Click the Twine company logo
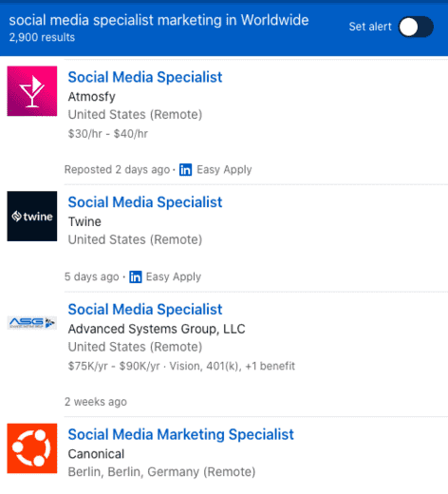 (32, 216)
